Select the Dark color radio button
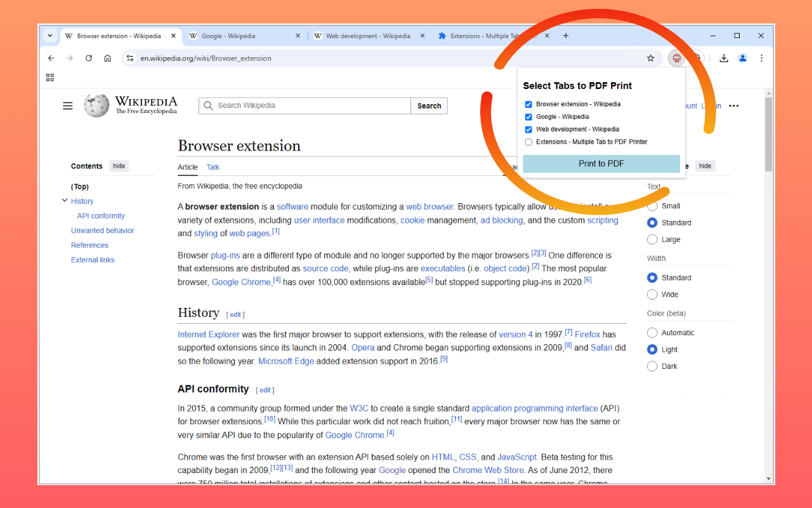This screenshot has height=508, width=812. [652, 366]
